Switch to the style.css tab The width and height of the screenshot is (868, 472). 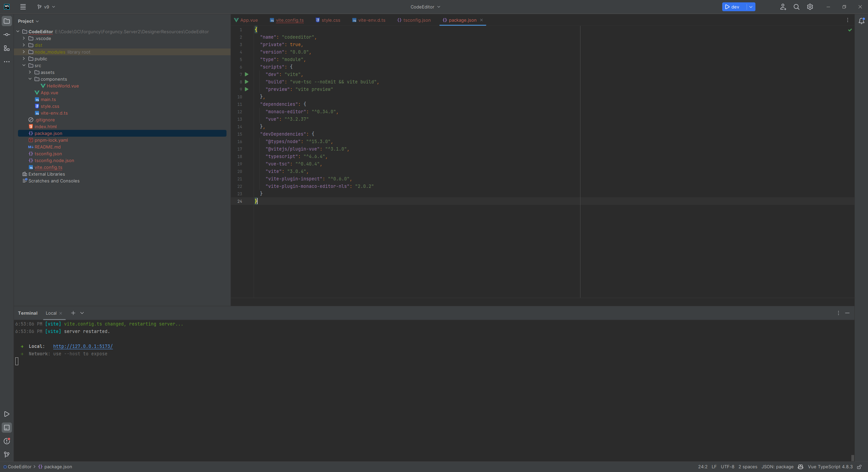pyautogui.click(x=330, y=20)
